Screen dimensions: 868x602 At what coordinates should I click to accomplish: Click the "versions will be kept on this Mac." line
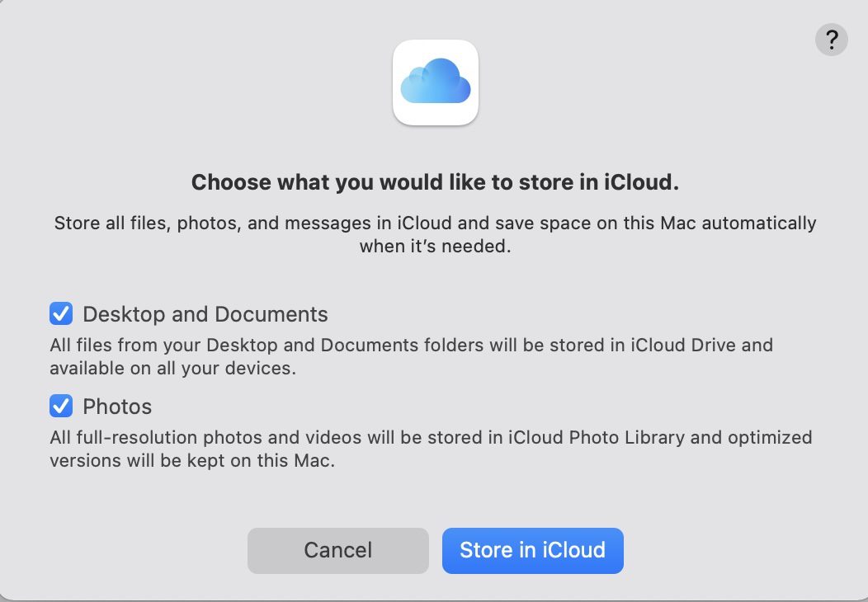tap(192, 460)
